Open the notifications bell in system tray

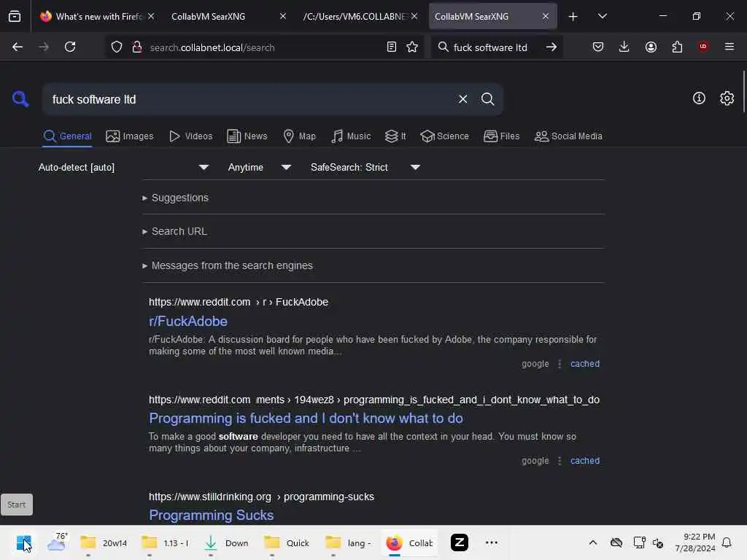(727, 542)
